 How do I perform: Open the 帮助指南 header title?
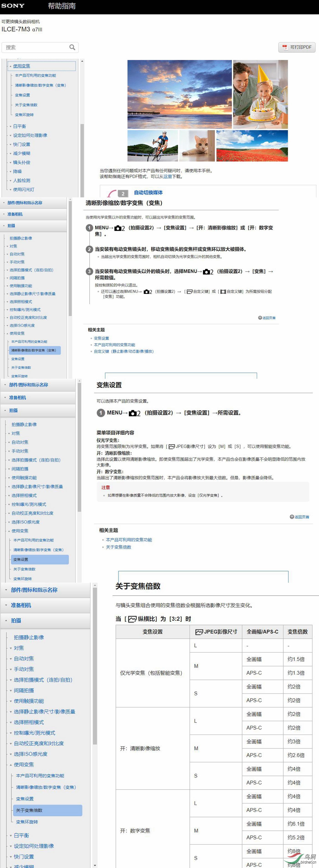62,6
